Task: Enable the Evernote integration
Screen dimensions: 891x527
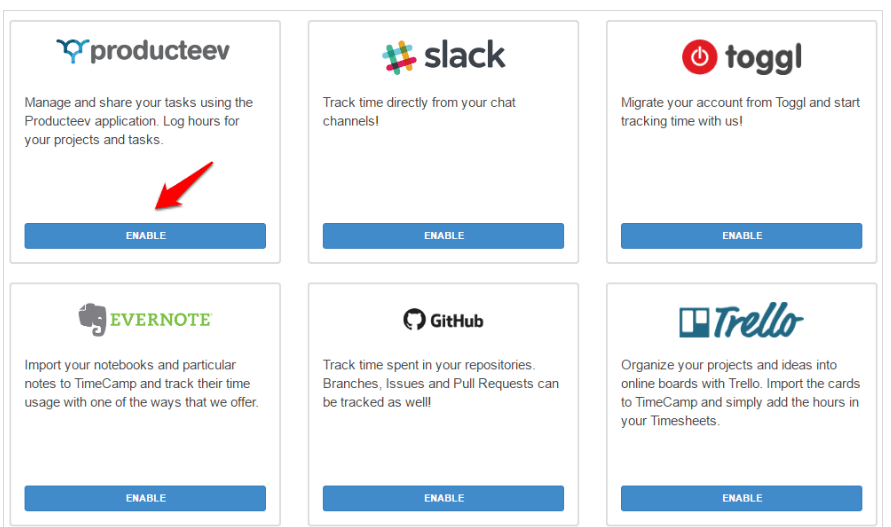Action: click(145, 498)
